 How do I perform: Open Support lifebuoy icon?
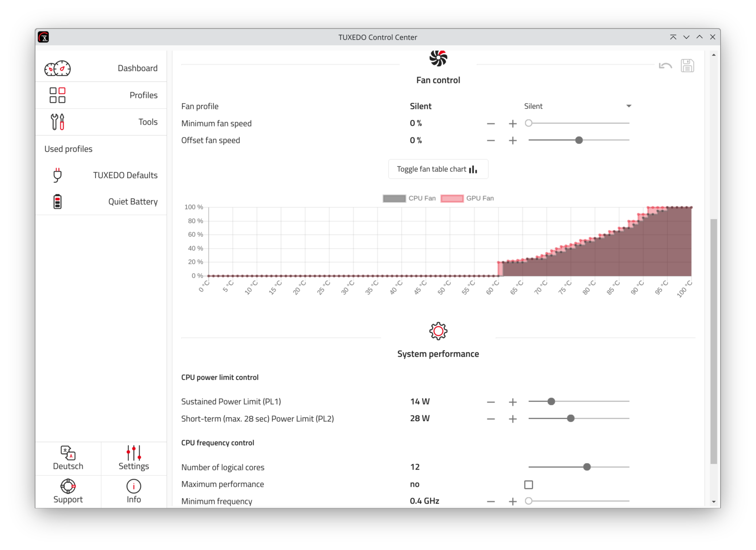pos(68,486)
